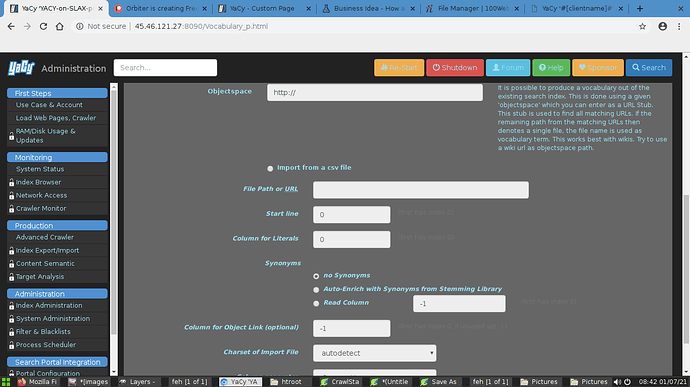
Task: Click the green Help button
Action: 551,68
